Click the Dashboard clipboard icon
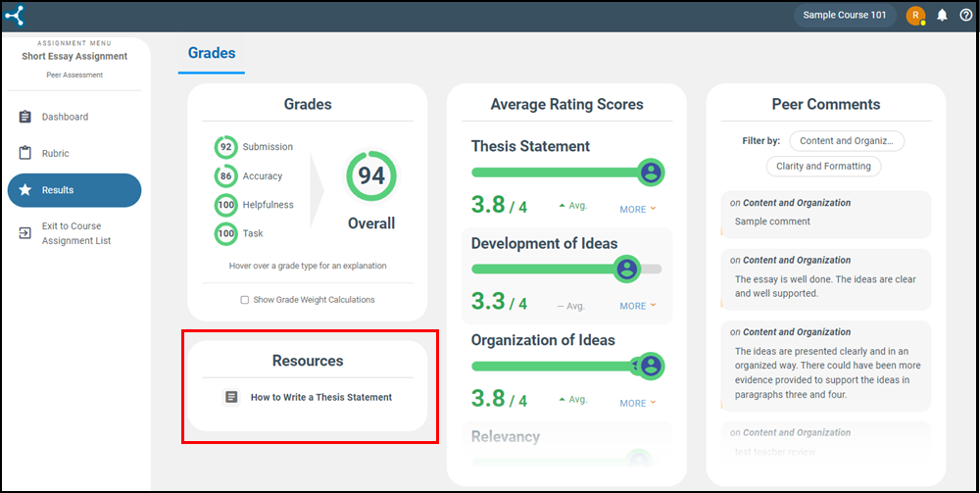This screenshot has height=493, width=980. click(x=25, y=117)
